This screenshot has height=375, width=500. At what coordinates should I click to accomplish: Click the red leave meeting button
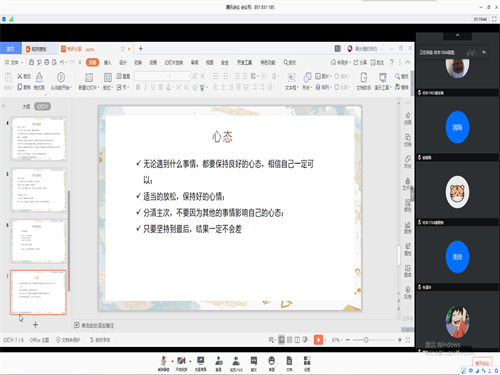482,363
